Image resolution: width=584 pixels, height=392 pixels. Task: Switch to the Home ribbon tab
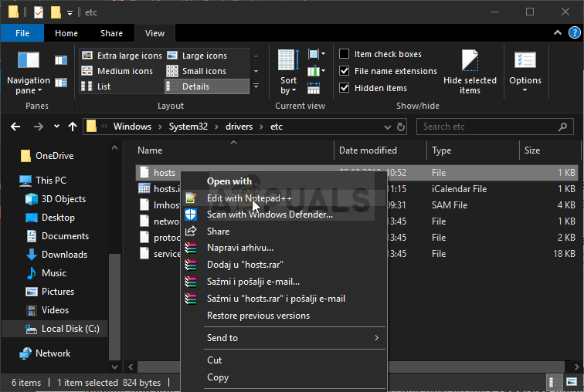coord(66,33)
